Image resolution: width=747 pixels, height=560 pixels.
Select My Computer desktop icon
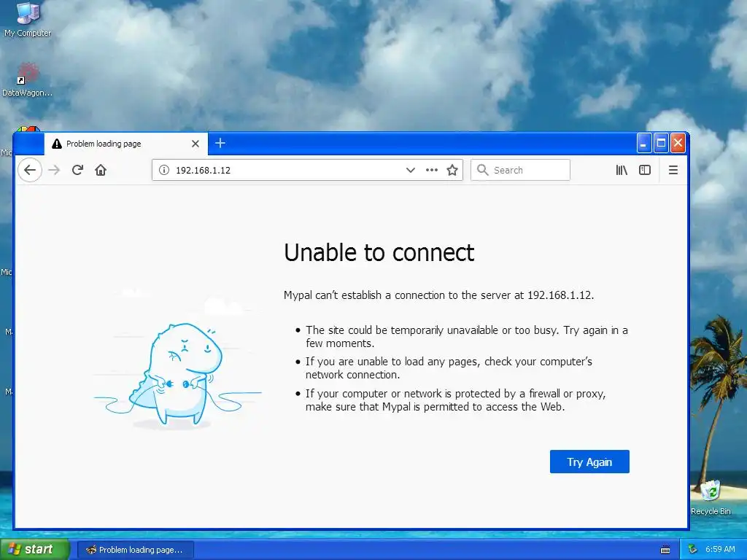[x=28, y=19]
